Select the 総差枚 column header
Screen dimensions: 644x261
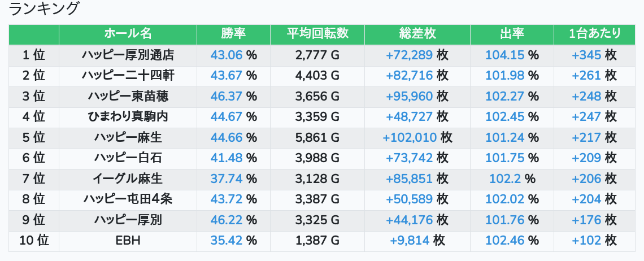(x=417, y=34)
